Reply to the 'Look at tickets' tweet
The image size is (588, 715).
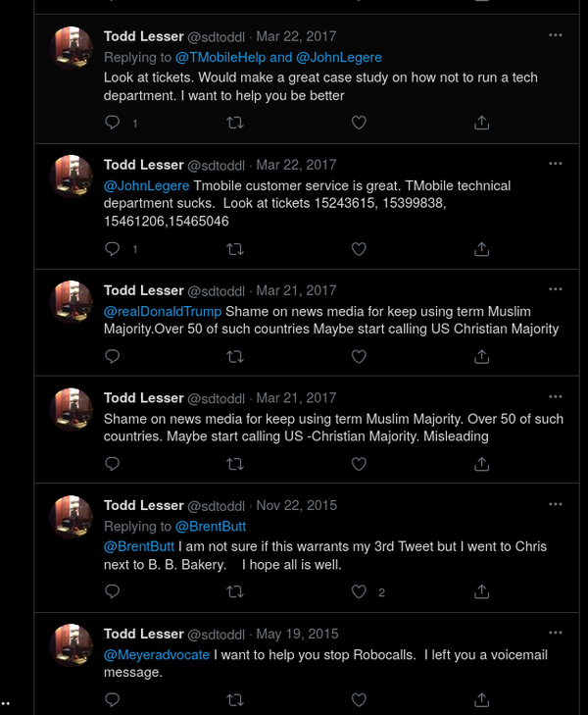coord(113,123)
